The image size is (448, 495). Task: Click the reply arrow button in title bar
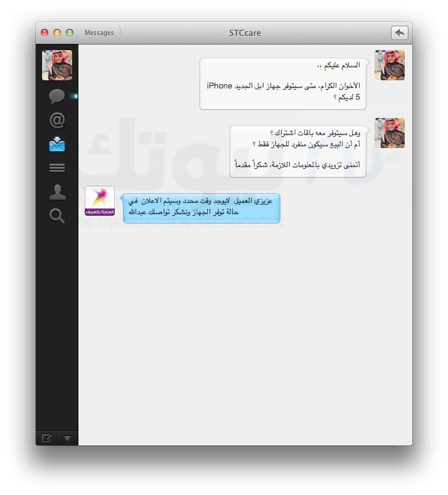[400, 33]
